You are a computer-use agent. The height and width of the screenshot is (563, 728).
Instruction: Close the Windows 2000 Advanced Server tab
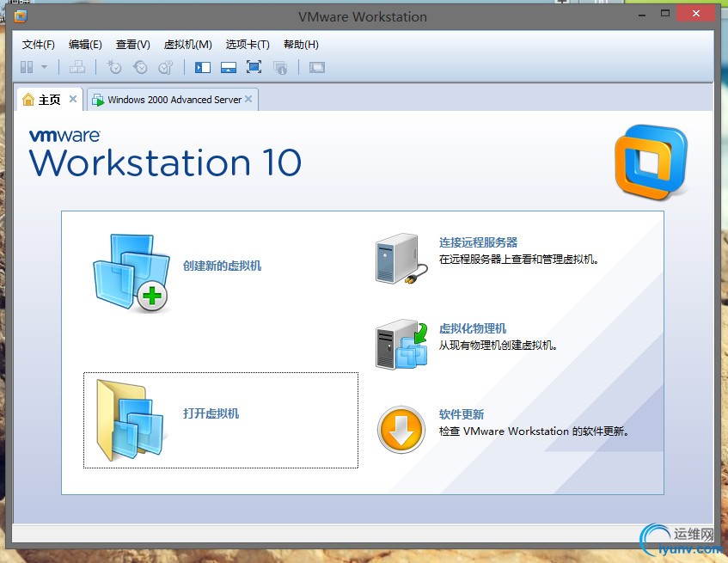(x=248, y=99)
